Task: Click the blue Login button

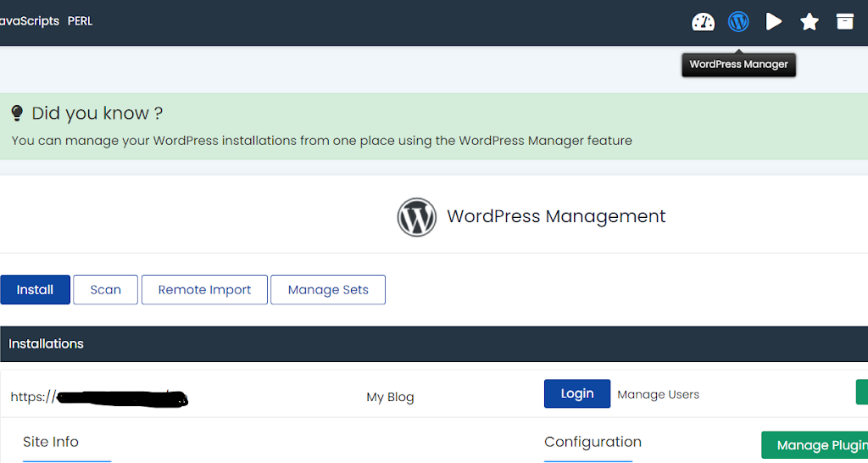Action: pos(577,393)
